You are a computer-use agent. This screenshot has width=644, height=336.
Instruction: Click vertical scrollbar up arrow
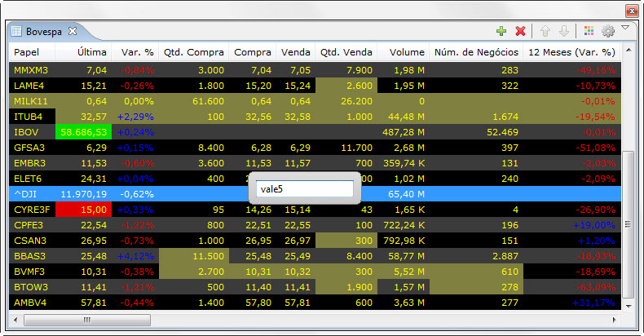tap(629, 51)
